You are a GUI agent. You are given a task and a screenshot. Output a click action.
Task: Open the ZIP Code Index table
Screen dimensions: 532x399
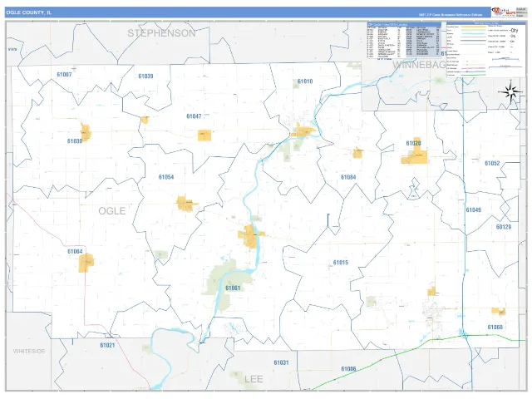404,40
